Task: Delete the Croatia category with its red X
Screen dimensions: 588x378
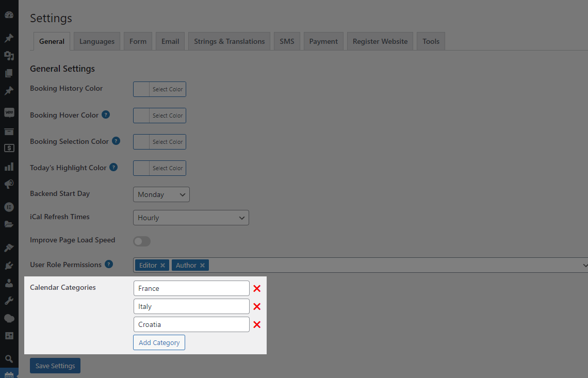Action: point(257,324)
